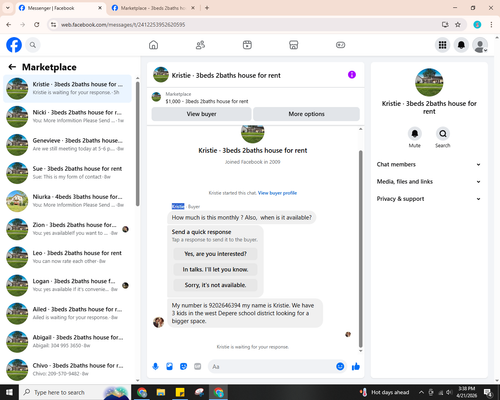
Task: Click the chat message scrollbar
Action: pyautogui.click(x=360, y=248)
